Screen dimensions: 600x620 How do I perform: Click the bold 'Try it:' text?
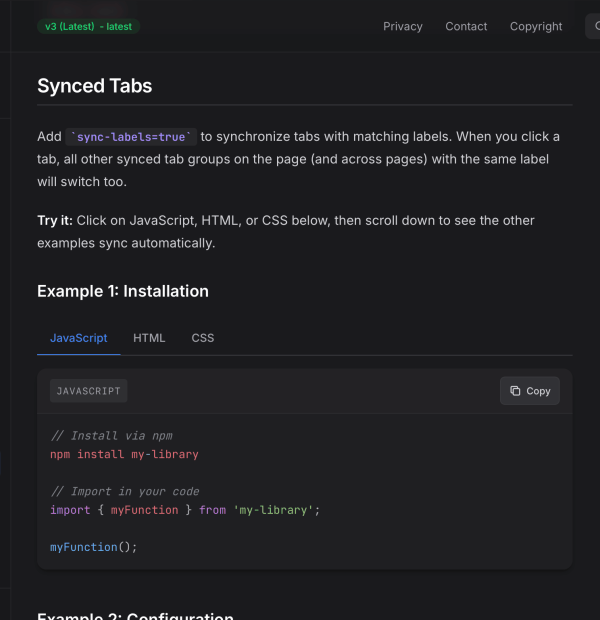click(55, 220)
